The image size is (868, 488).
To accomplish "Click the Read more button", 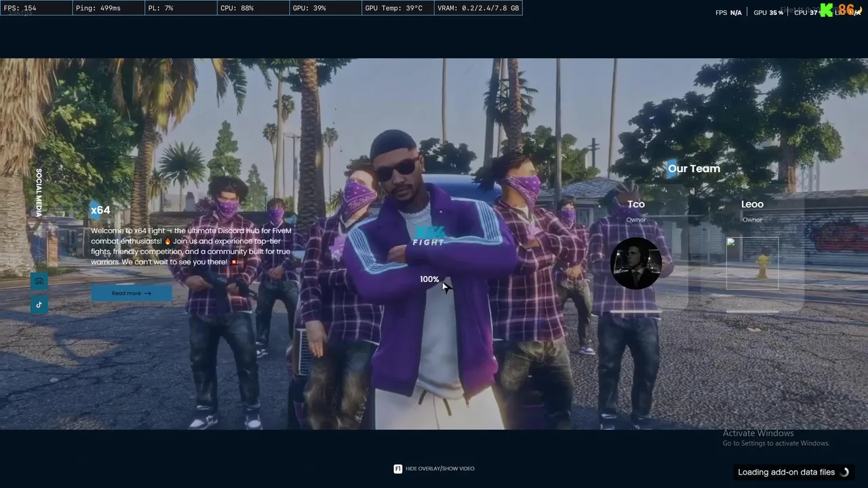I will 132,293.
